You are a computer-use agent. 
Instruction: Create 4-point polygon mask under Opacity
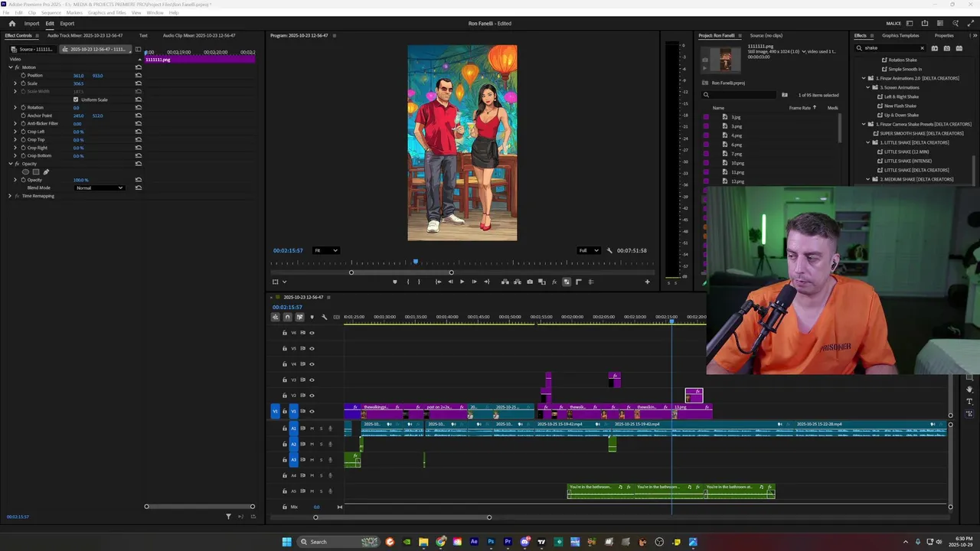pyautogui.click(x=35, y=171)
